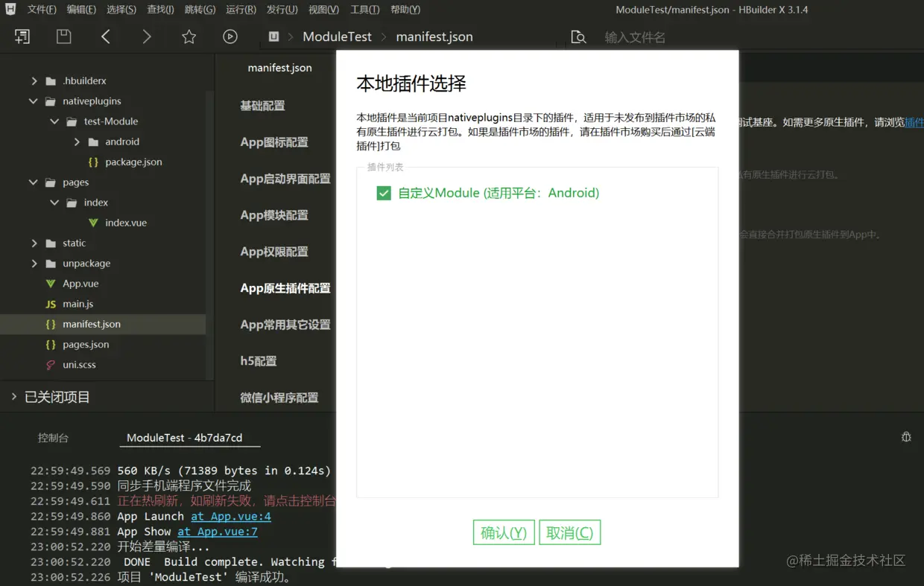924x586 pixels.
Task: Click the package.json braces icon
Action: (x=93, y=162)
